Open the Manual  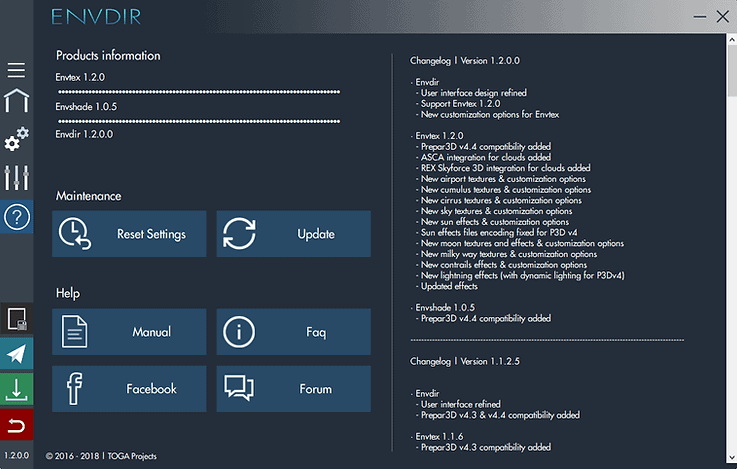coord(129,332)
